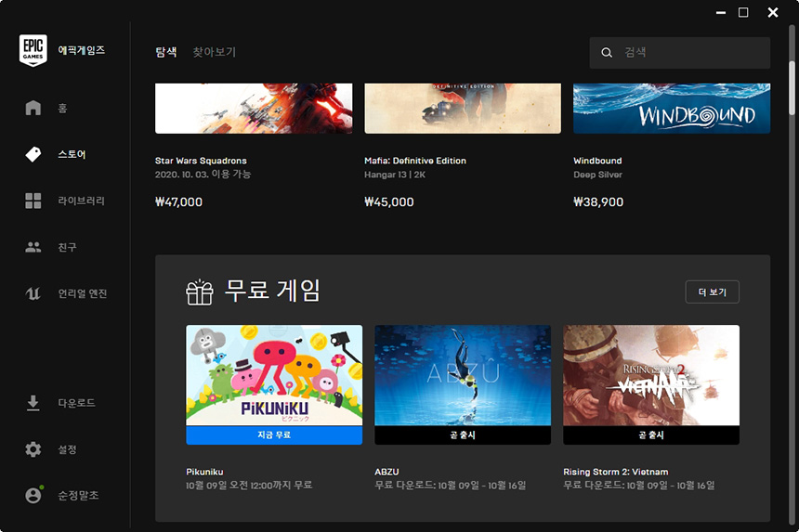Open the 순정말초 account name
Screen dimensions: 799x532
click(78, 496)
